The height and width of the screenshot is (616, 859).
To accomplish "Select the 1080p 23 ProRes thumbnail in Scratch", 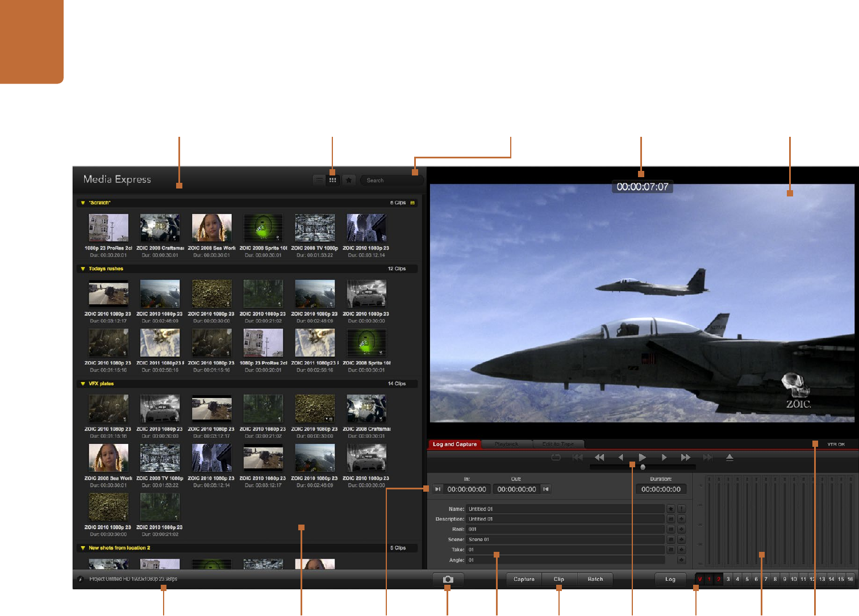I will (x=109, y=228).
